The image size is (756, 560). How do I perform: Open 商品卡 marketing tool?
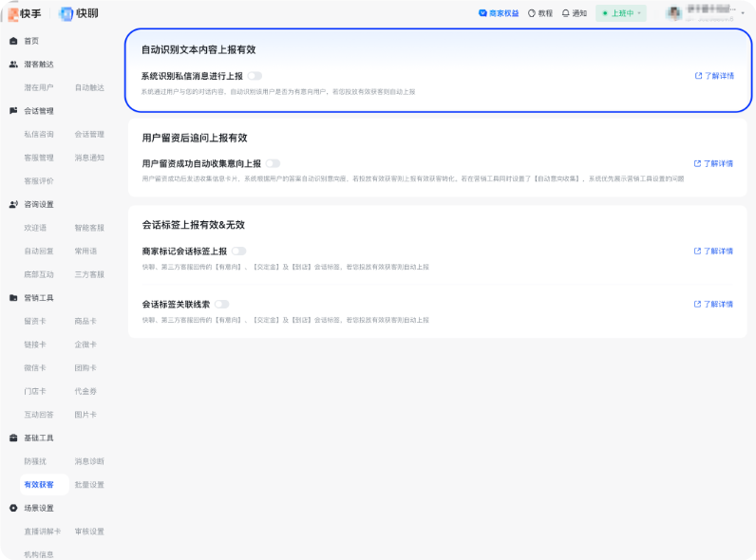tap(85, 322)
